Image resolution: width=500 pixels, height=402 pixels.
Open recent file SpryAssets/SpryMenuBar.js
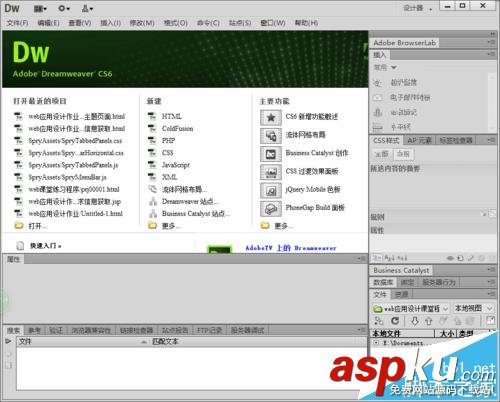68,177
